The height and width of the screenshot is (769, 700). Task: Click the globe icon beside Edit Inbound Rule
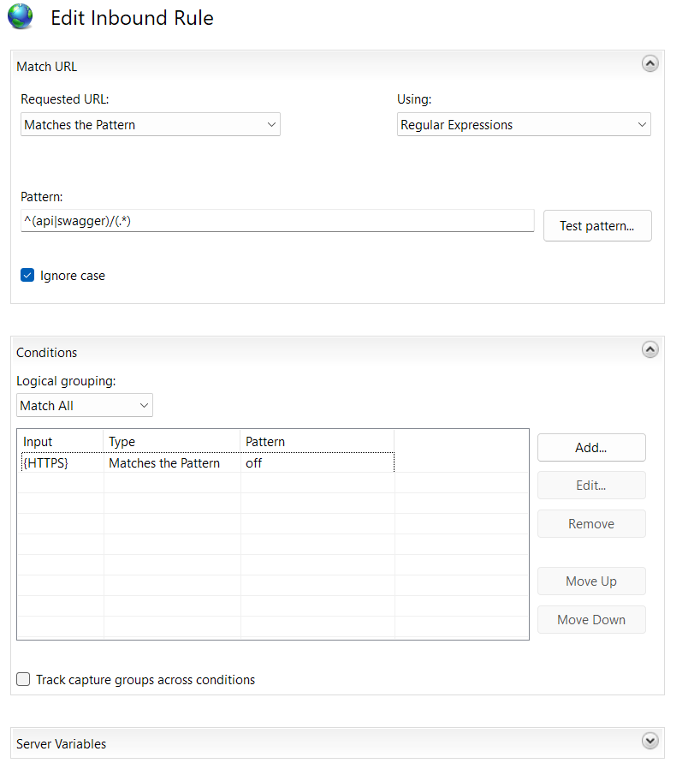(20, 16)
